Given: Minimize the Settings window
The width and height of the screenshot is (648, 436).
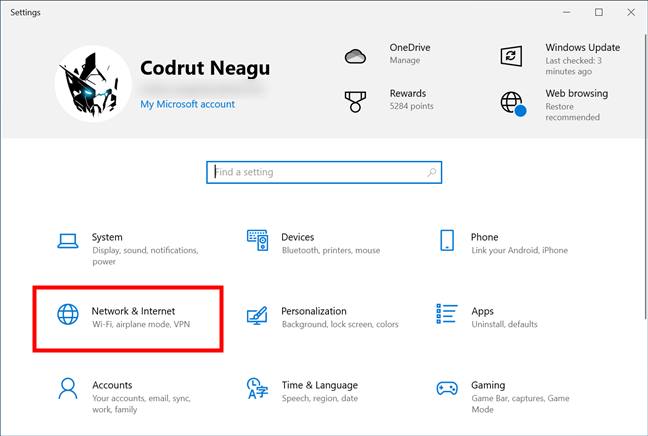Looking at the screenshot, I should [x=567, y=12].
